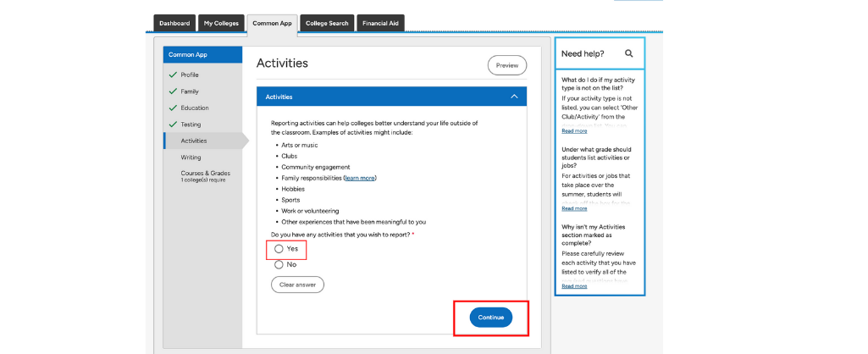Click the green checkmark next to Testing
Screen dimensions: 868x354
(x=173, y=124)
